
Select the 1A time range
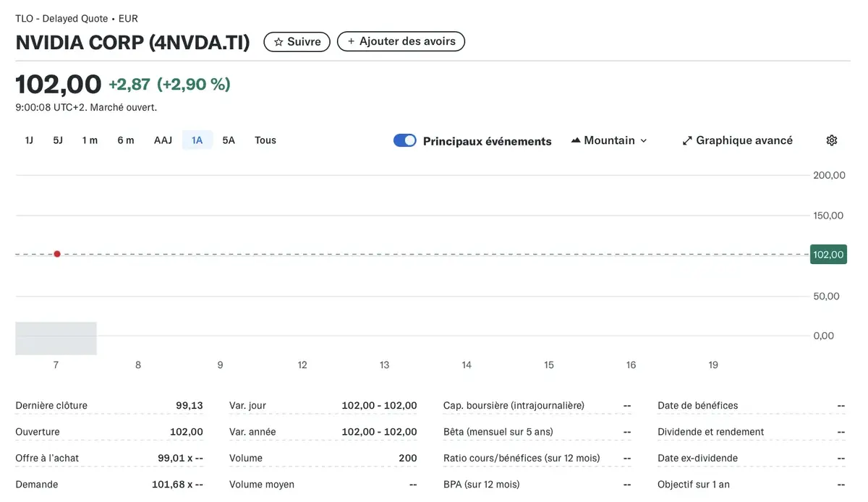[197, 140]
